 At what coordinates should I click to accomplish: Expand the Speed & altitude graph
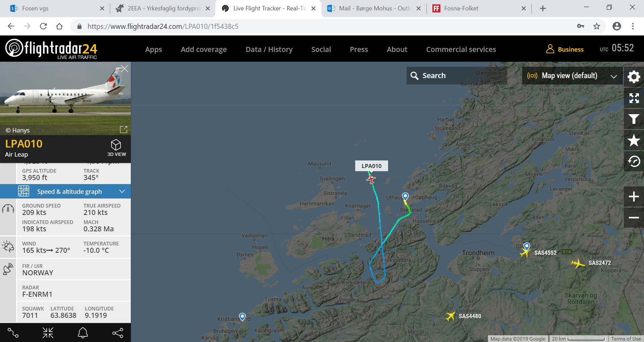[x=65, y=191]
